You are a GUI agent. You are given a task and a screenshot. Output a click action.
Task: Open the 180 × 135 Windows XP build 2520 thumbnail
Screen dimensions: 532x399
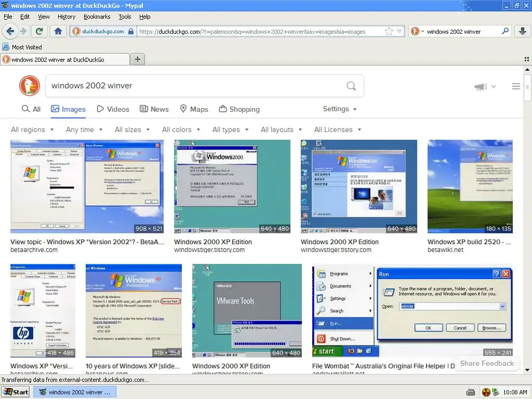470,187
